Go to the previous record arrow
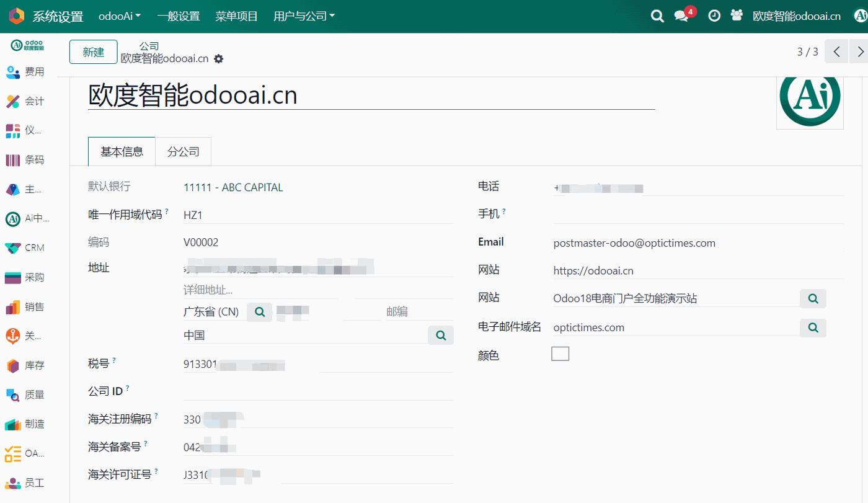This screenshot has height=503, width=868. (836, 51)
